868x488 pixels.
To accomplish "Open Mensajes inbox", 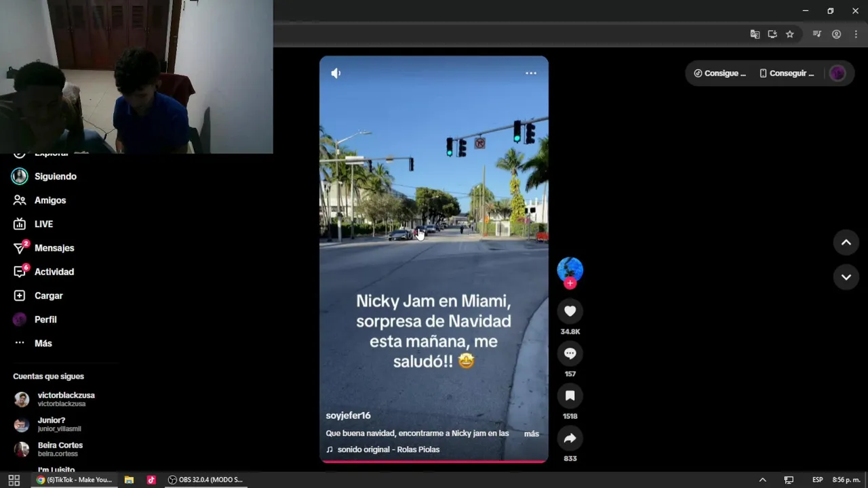I will 44,248.
